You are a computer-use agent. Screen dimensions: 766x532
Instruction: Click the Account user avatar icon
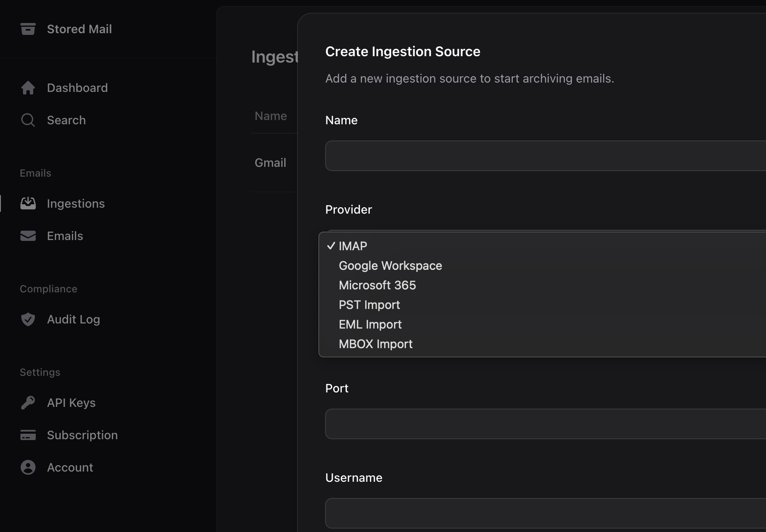coord(28,467)
